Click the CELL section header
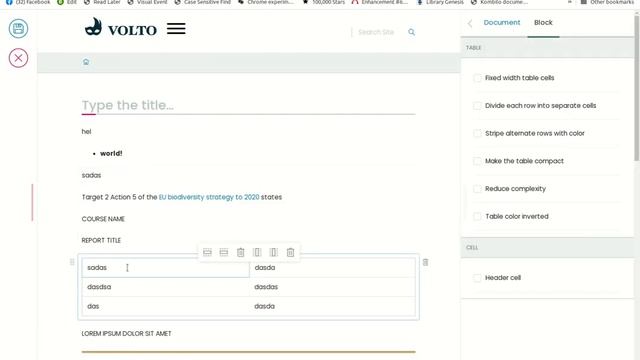Image resolution: width=640 pixels, height=360 pixels. pos(547,247)
